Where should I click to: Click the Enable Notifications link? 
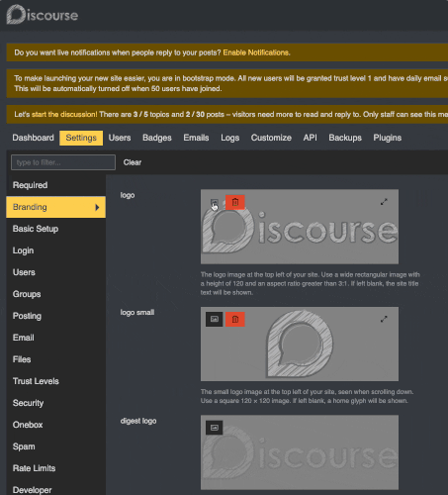[x=256, y=52]
